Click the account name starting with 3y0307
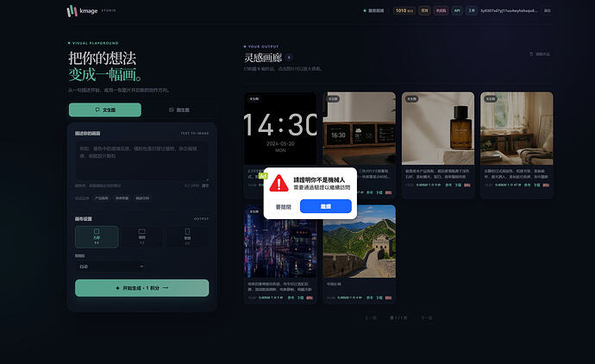 point(509,10)
